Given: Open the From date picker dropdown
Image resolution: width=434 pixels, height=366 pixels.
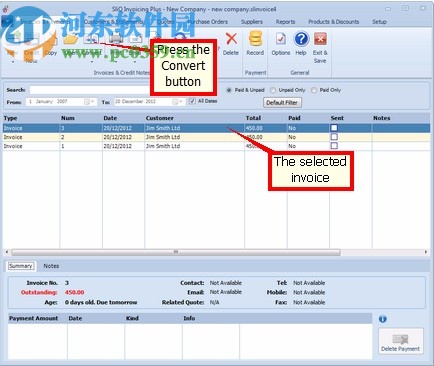Looking at the screenshot, I should pyautogui.click(x=90, y=102).
